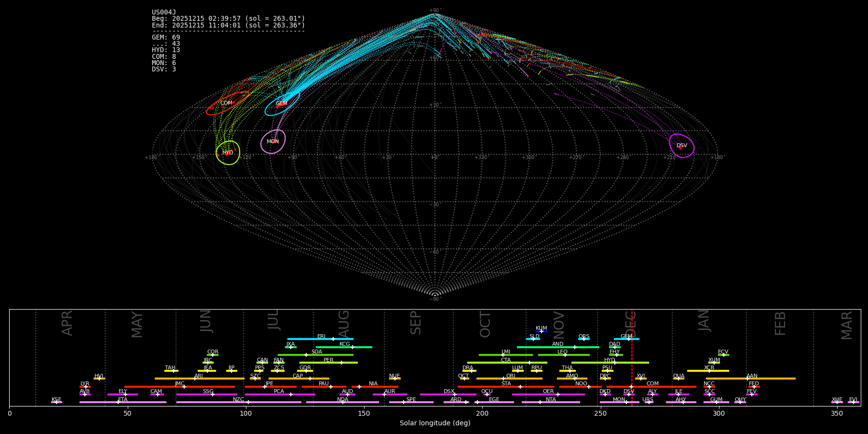
Task: Click the red dashed current-date line
Action: 632,366
